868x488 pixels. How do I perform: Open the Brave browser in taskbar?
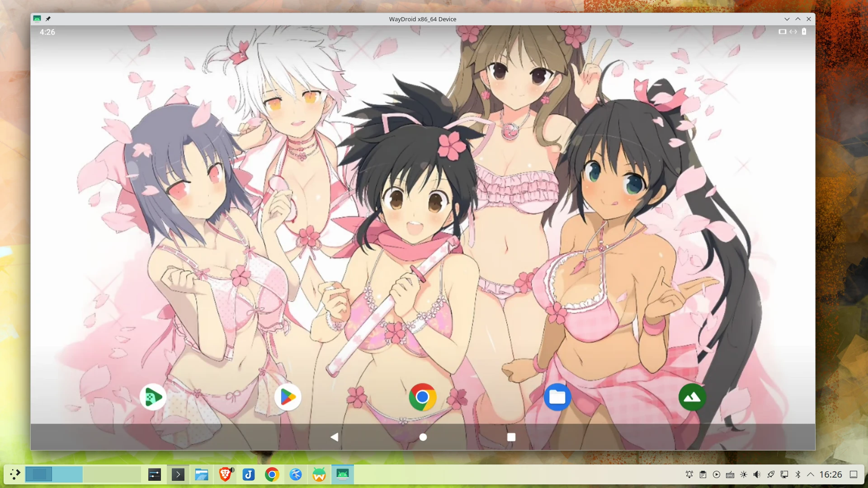pyautogui.click(x=225, y=474)
